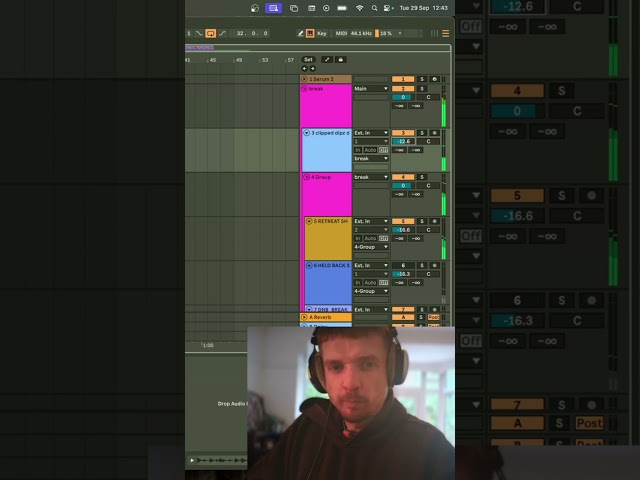The height and width of the screenshot is (480, 640).
Task: Arm the 5 RETREAT SH track
Action: 434,221
